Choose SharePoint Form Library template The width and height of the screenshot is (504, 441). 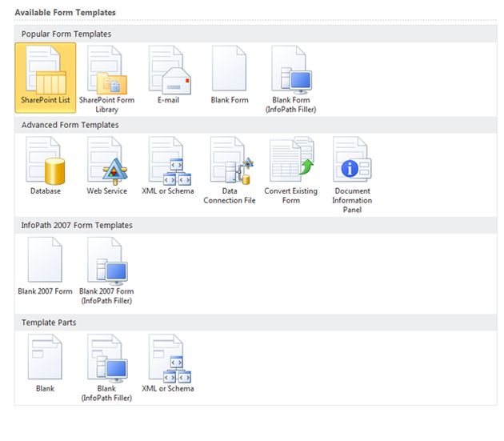point(106,78)
